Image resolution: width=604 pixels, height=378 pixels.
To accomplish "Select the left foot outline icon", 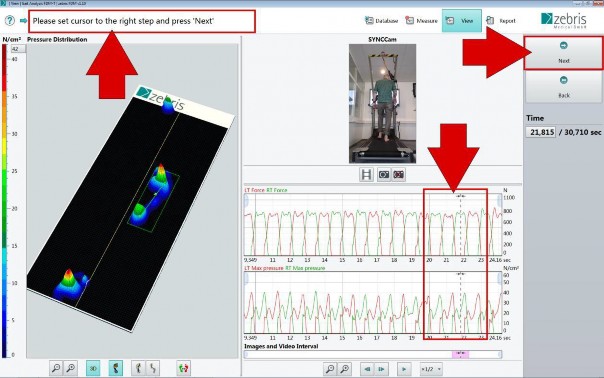I will (x=138, y=368).
